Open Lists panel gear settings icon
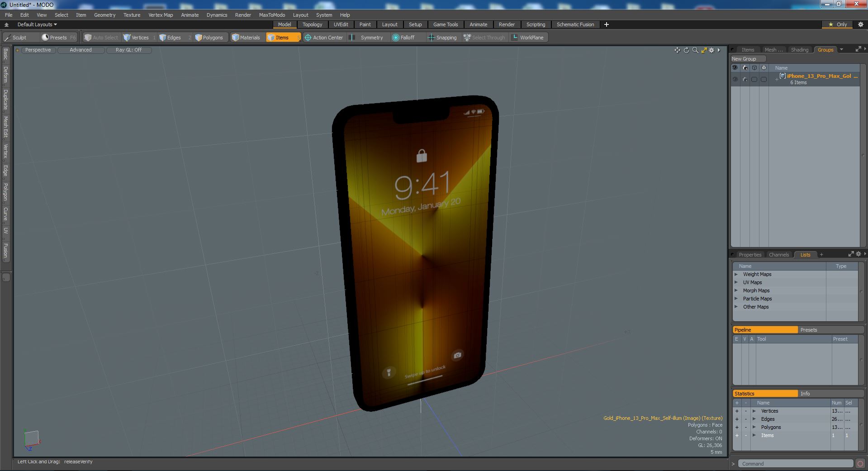The height and width of the screenshot is (471, 868). click(x=859, y=254)
